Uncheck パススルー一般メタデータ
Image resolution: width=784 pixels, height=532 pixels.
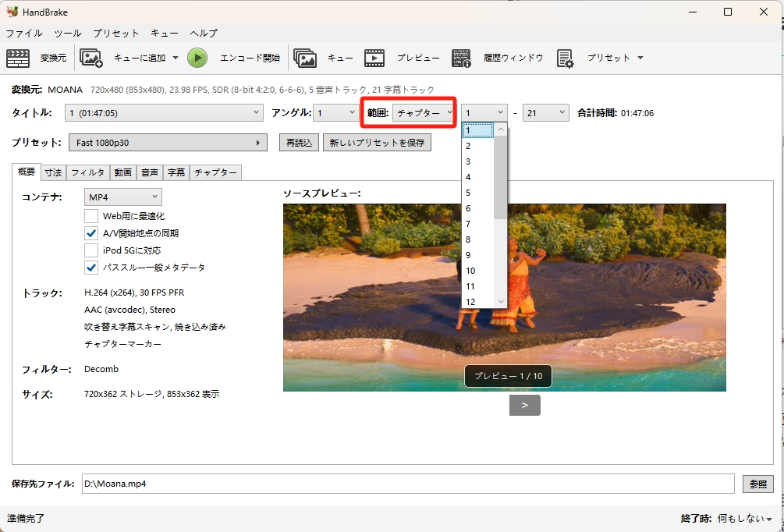[91, 268]
